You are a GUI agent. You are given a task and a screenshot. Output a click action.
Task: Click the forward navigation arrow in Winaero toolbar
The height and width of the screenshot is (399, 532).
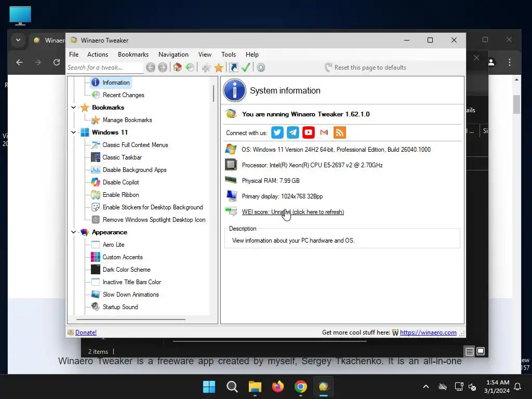point(163,68)
